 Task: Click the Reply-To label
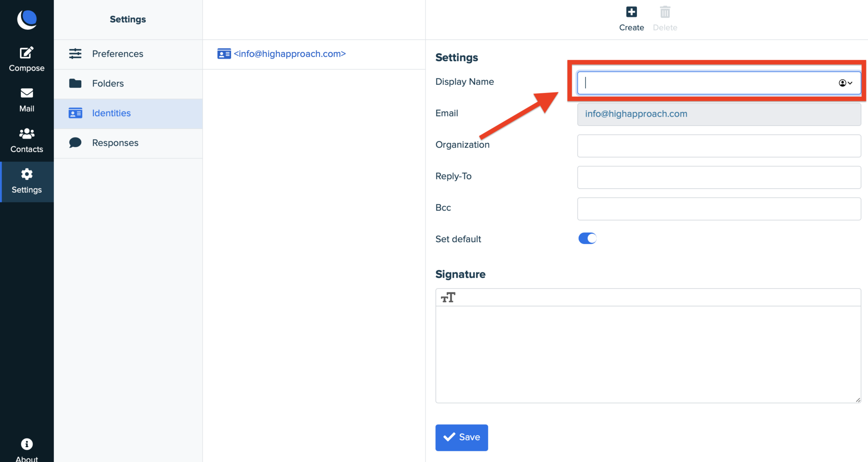453,176
